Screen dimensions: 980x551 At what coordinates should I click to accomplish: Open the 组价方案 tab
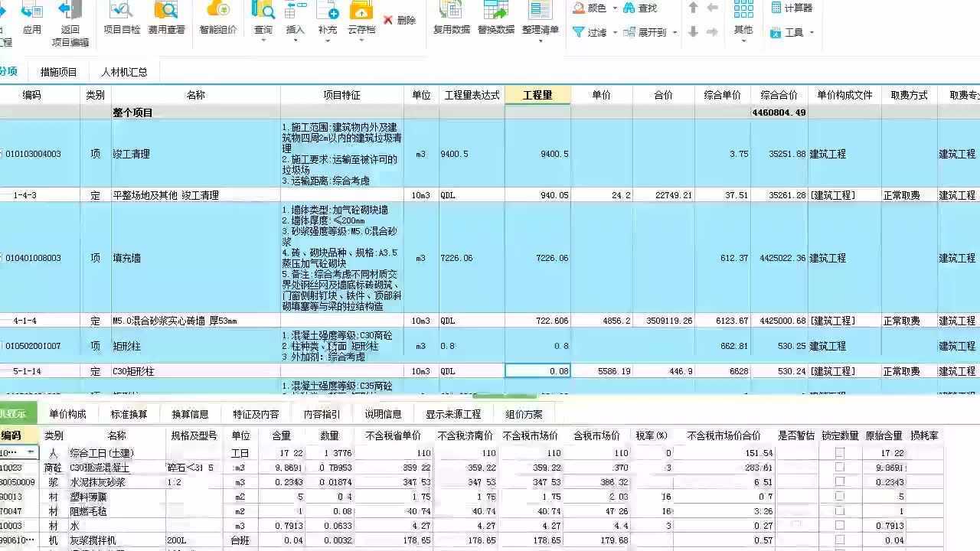pos(524,414)
